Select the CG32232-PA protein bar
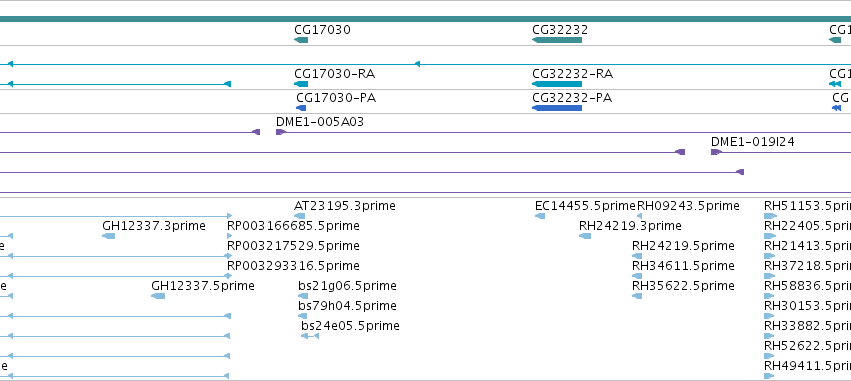The height and width of the screenshot is (381, 851). pos(557,108)
